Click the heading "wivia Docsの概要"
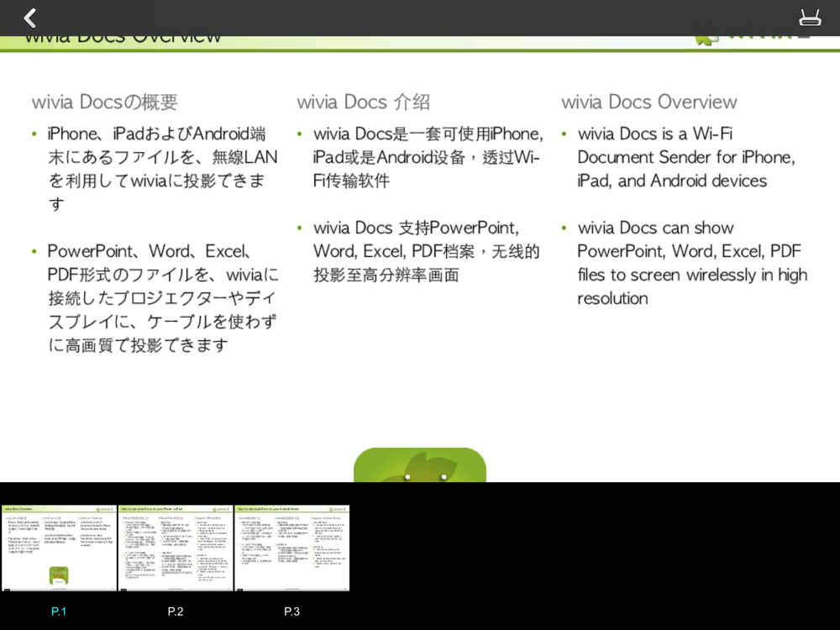The width and height of the screenshot is (840, 630). coord(104,102)
